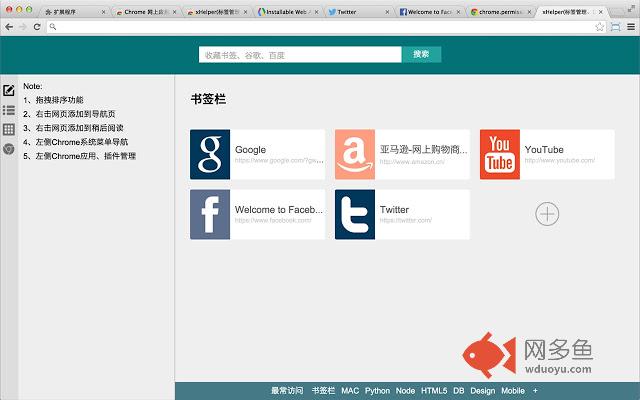The height and width of the screenshot is (400, 640).
Task: Switch to the chrome.permissions tab
Action: coord(500,12)
